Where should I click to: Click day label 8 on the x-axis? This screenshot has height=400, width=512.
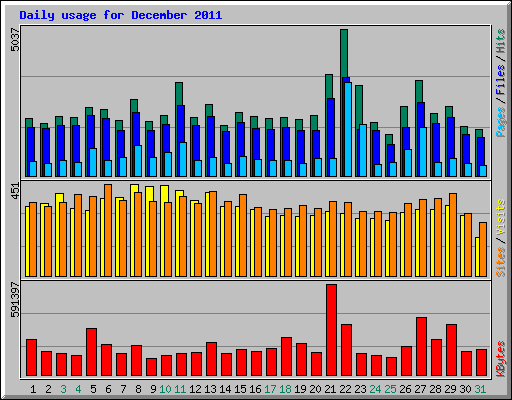tap(138, 389)
